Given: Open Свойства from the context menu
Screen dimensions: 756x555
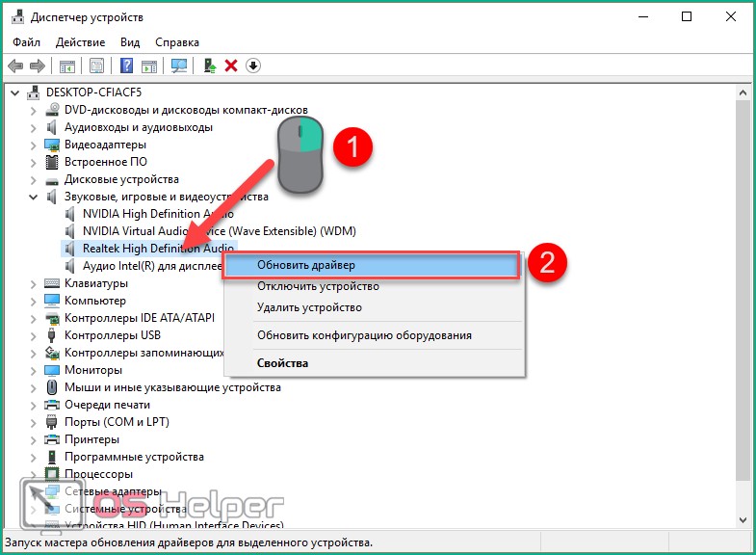Looking at the screenshot, I should point(374,363).
